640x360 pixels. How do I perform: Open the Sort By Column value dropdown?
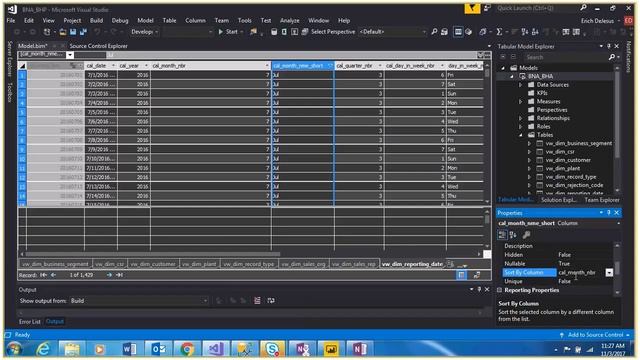click(x=609, y=273)
